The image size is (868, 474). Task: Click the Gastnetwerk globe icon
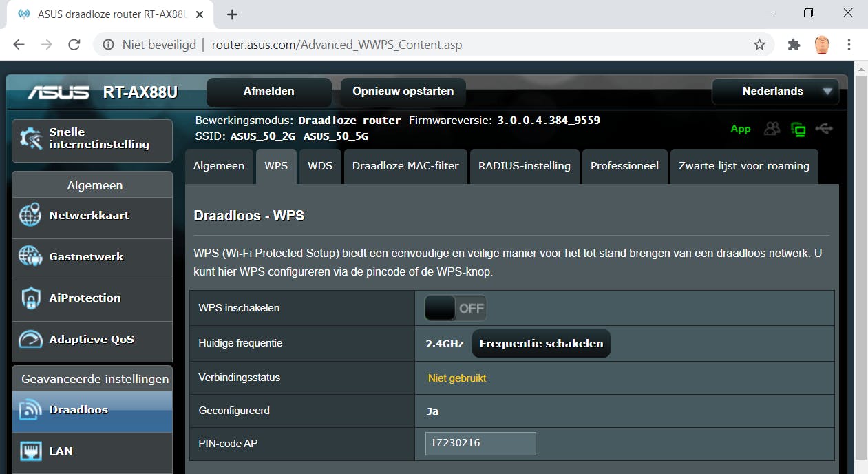pos(30,257)
